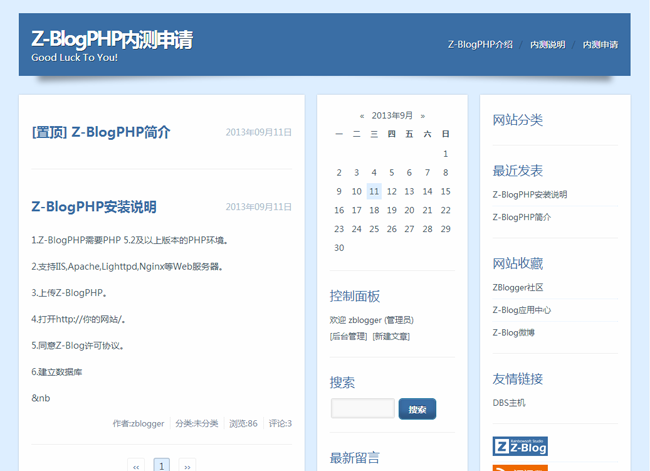This screenshot has width=650, height=471.
Task: Click the 最近发表 sidebar heading
Action: click(x=518, y=171)
